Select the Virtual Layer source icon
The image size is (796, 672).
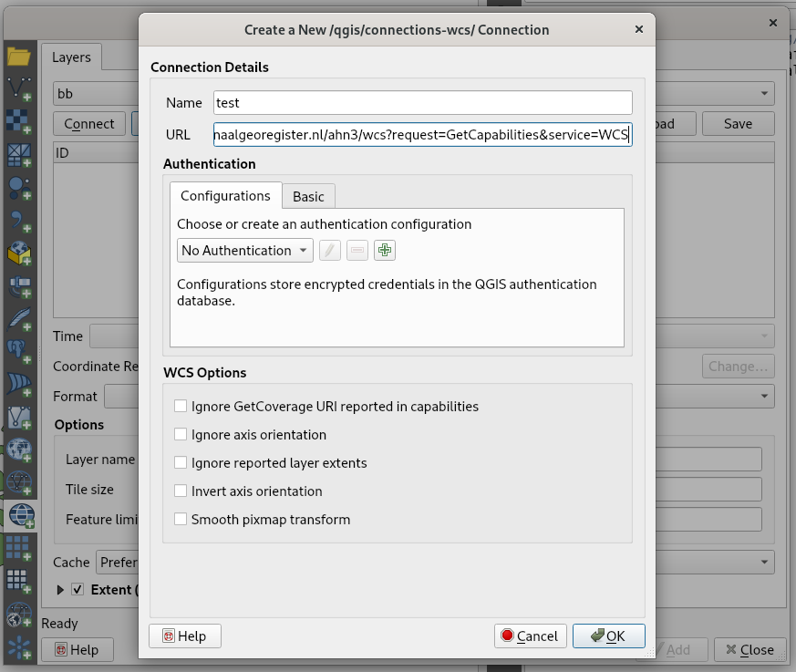tap(19, 418)
